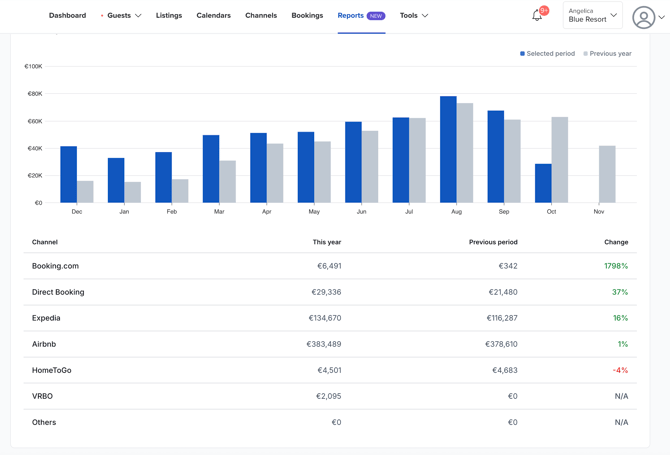This screenshot has width=670, height=455.
Task: Click the 37% change value
Action: [620, 292]
